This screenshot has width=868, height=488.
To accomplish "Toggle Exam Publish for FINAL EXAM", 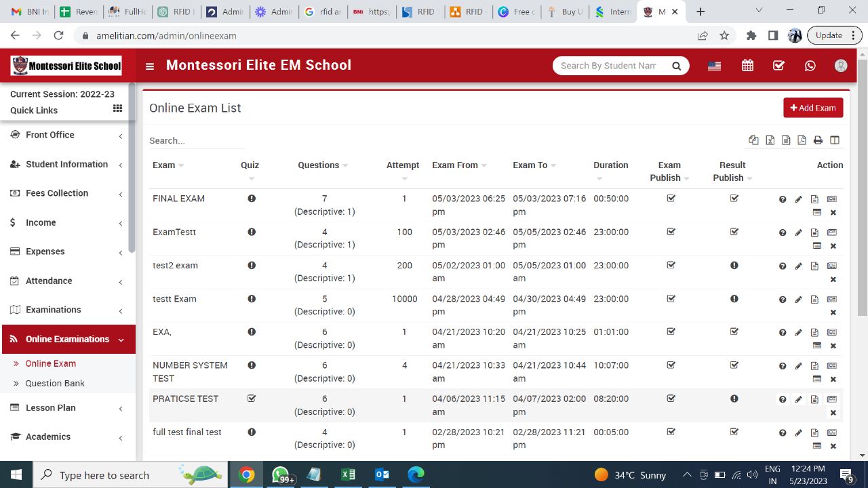I will pos(671,199).
